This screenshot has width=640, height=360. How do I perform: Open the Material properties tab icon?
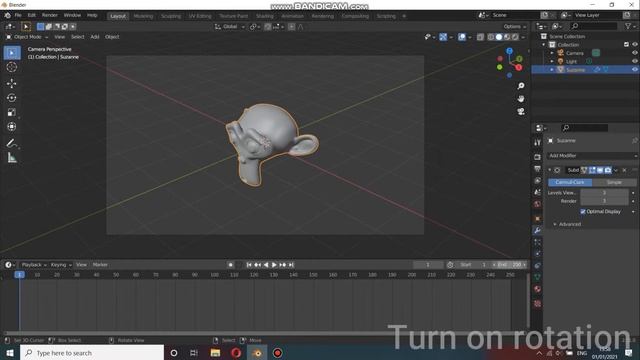point(538,289)
